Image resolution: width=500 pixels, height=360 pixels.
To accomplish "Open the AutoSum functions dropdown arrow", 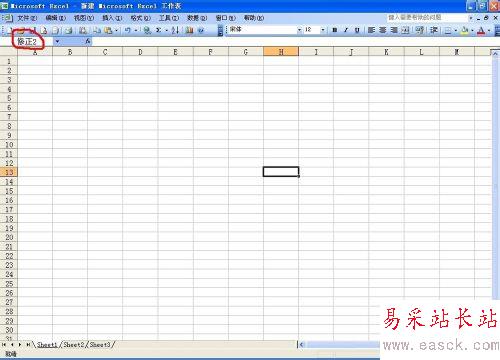I will pos(166,30).
